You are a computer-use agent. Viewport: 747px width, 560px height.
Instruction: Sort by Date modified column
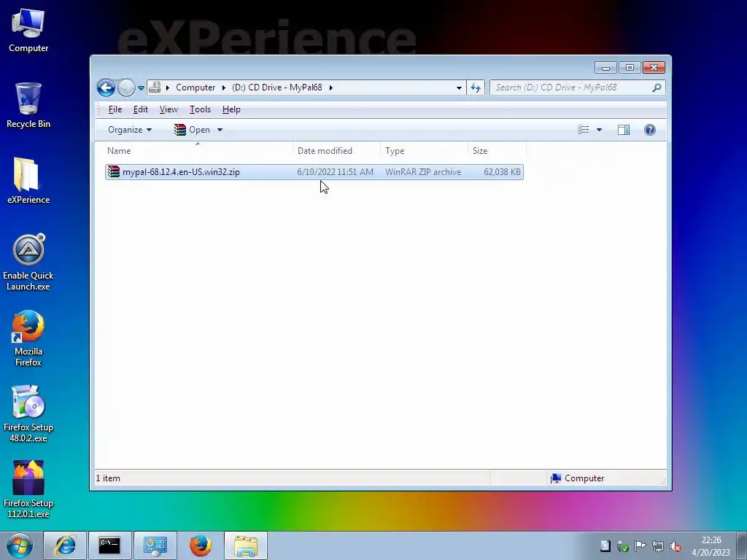point(336,151)
